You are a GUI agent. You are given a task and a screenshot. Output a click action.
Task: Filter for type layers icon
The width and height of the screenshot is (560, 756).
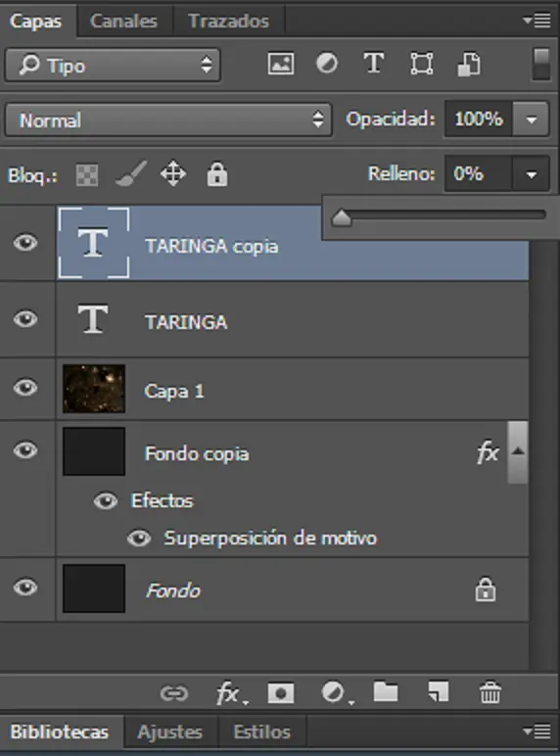pyautogui.click(x=373, y=64)
